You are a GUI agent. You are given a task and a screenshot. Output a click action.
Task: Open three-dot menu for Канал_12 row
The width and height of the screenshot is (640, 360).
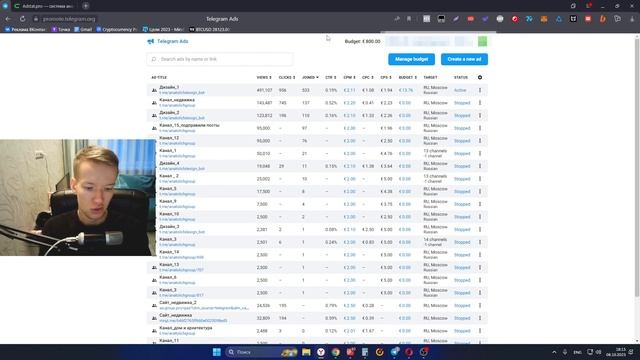(480, 141)
